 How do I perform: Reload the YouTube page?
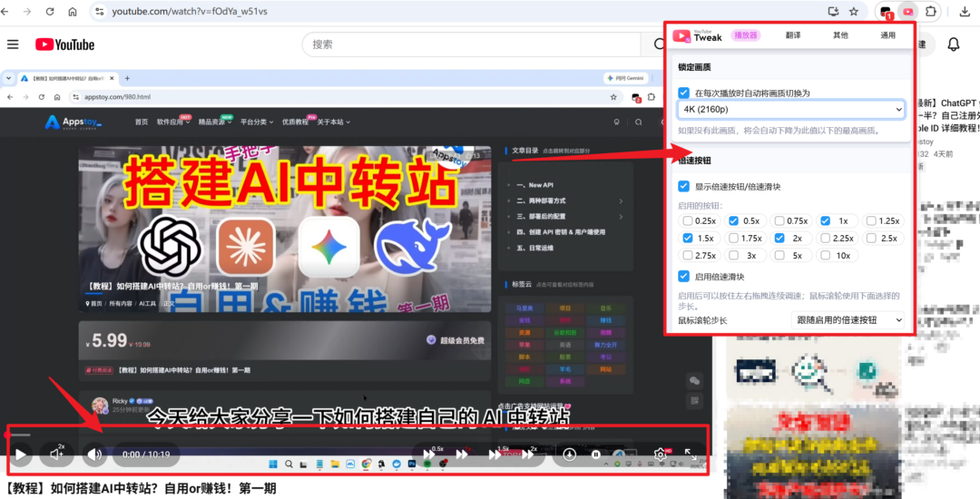(x=50, y=11)
